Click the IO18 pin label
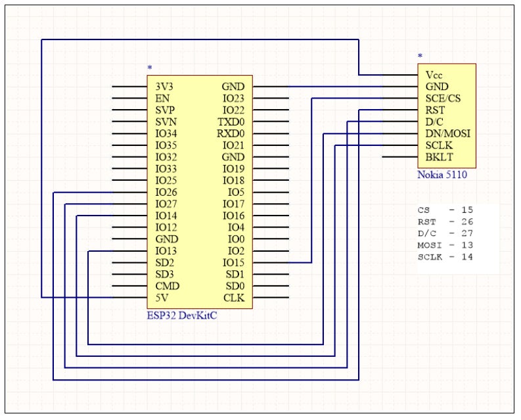 click(x=234, y=181)
